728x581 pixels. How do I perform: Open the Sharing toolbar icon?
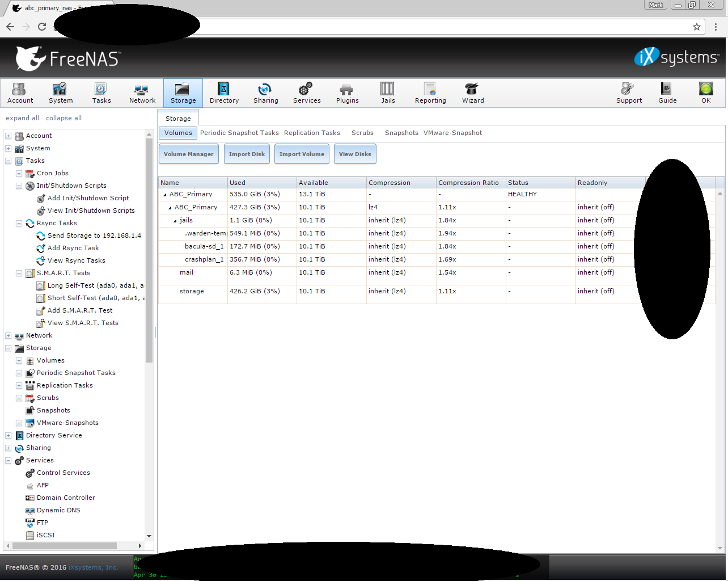tap(265, 93)
